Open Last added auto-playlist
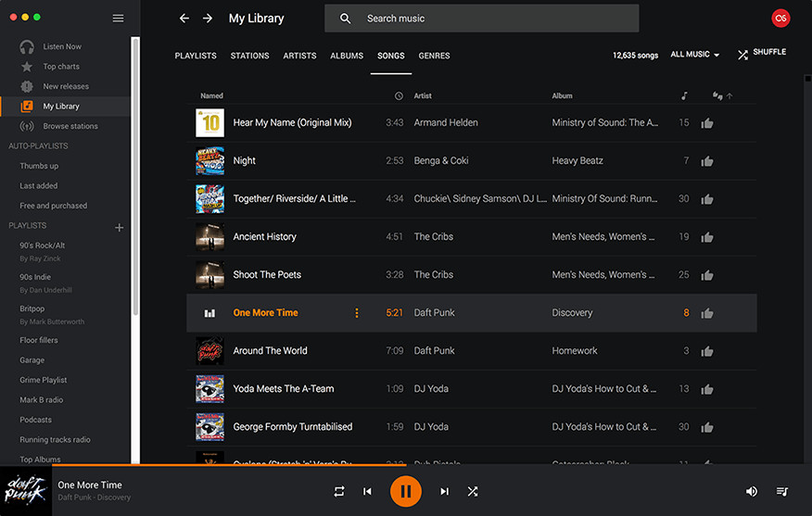This screenshot has width=812, height=516. [x=38, y=186]
